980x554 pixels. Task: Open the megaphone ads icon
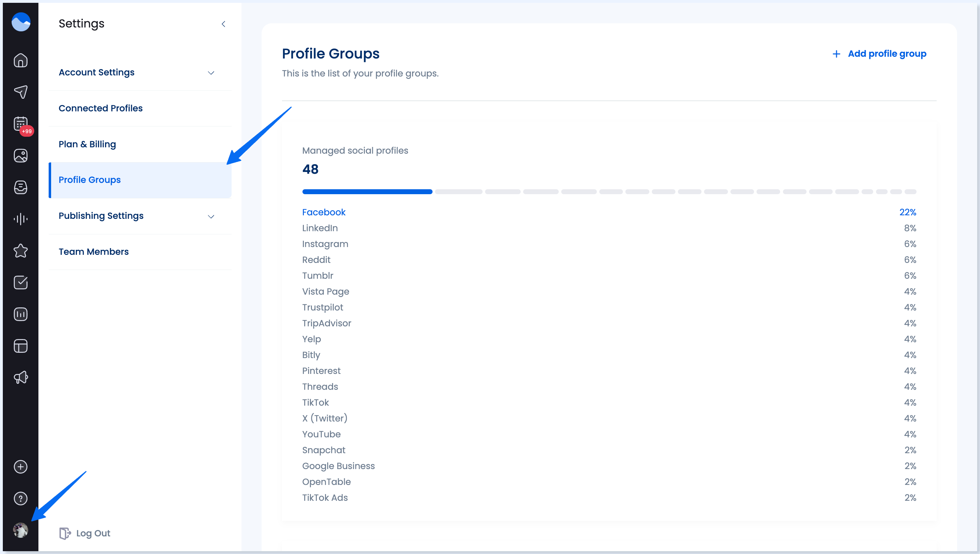[x=20, y=377]
